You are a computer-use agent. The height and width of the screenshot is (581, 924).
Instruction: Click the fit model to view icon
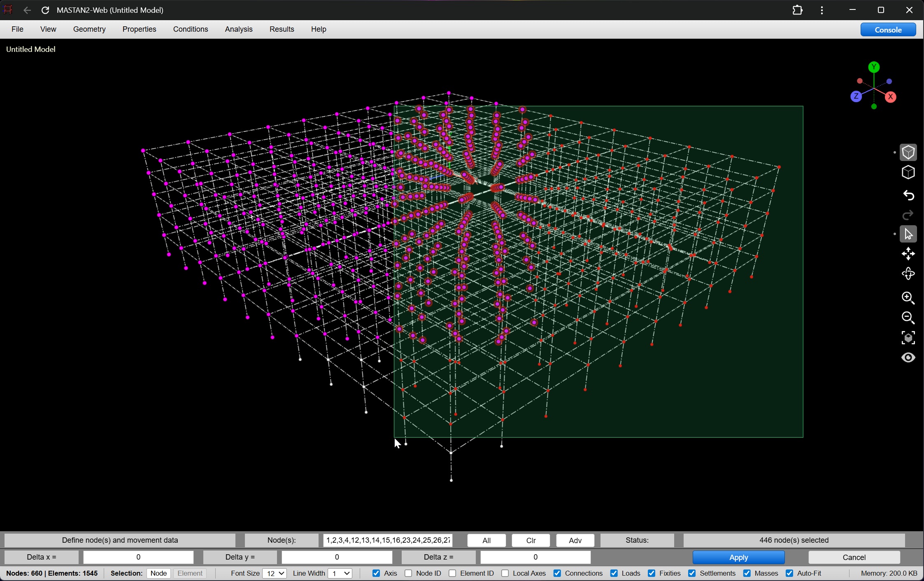[x=909, y=337]
